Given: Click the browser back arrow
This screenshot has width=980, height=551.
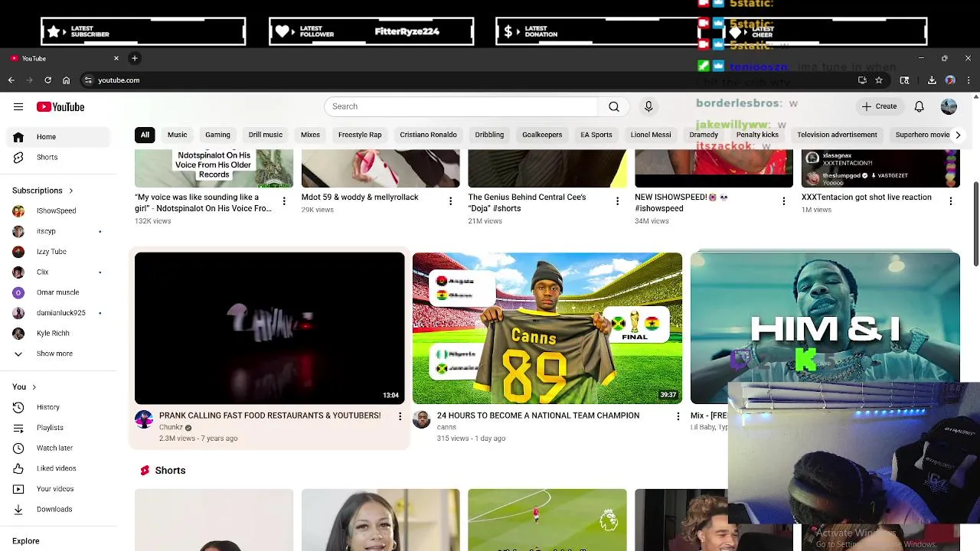Looking at the screenshot, I should point(11,80).
